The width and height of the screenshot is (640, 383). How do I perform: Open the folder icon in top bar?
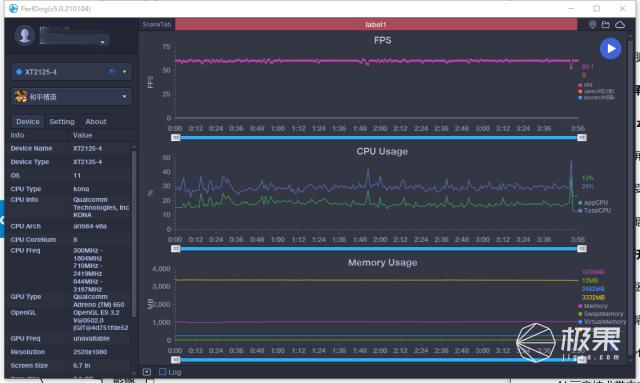[x=606, y=24]
